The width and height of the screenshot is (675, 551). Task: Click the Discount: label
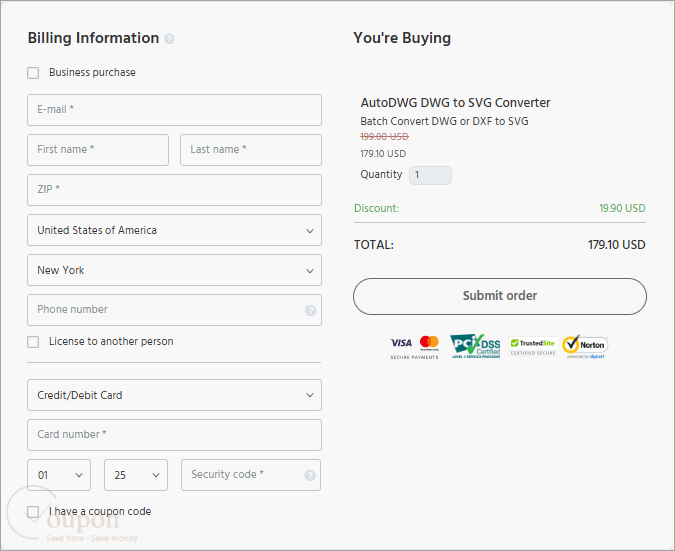[x=377, y=208]
